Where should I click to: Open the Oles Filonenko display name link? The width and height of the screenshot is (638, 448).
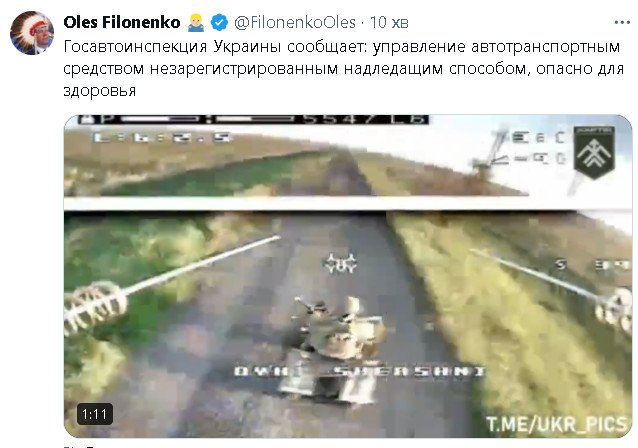coord(122,22)
